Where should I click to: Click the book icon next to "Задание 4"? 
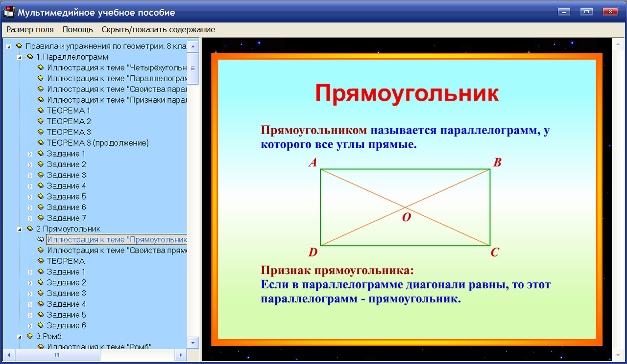(x=40, y=185)
